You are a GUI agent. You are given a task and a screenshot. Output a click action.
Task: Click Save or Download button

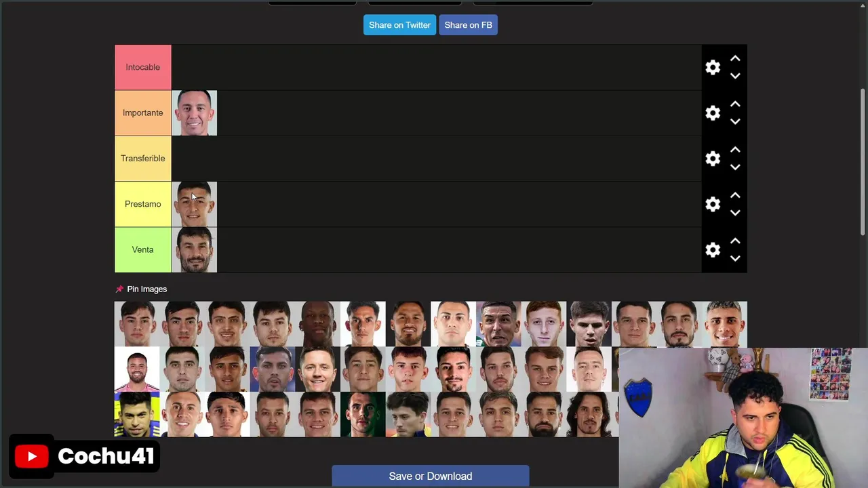(431, 476)
